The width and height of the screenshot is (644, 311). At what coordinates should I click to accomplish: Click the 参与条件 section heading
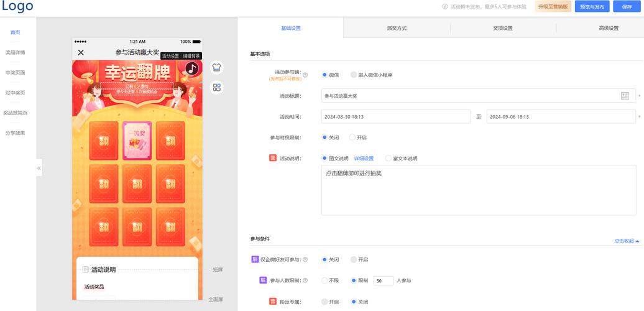pyautogui.click(x=260, y=238)
